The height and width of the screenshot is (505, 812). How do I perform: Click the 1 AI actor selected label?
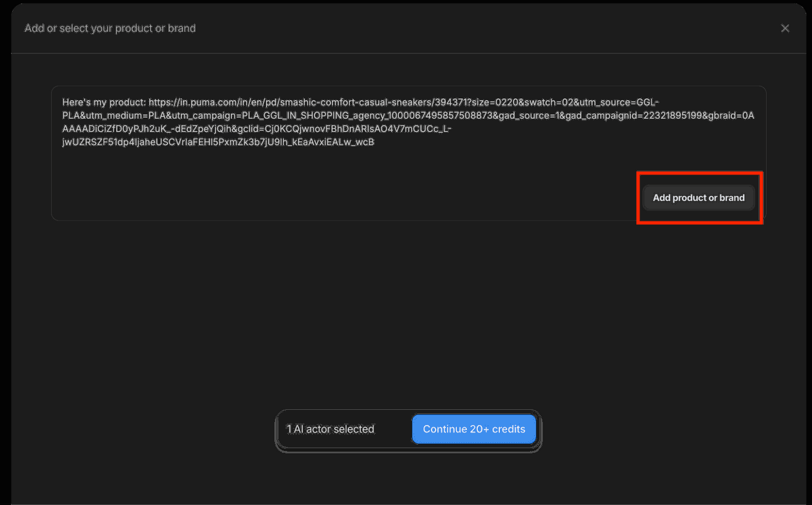click(330, 430)
